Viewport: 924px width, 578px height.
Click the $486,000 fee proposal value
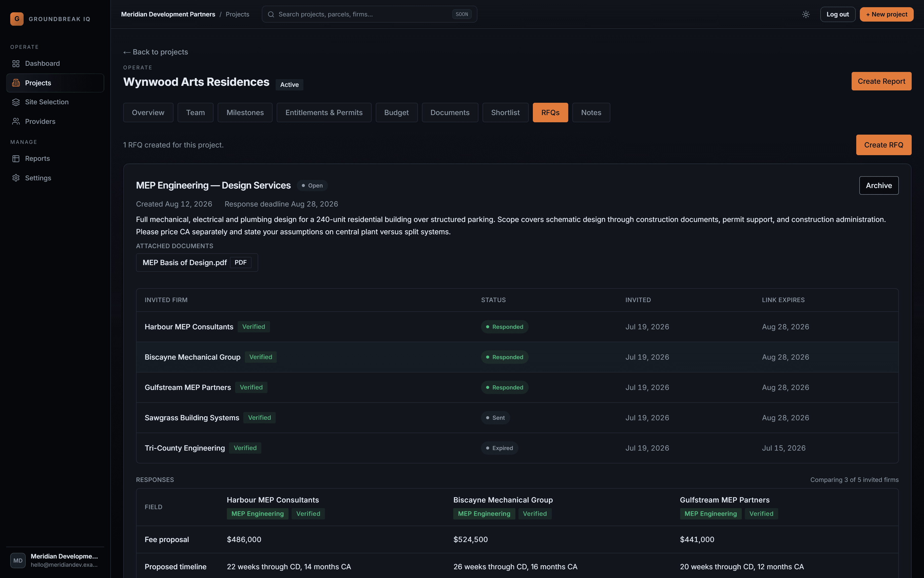coord(244,539)
